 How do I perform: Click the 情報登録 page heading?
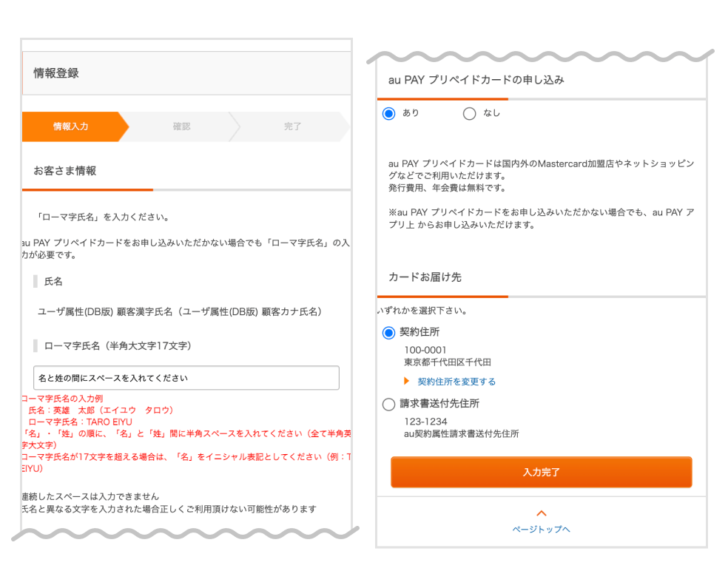point(56,73)
